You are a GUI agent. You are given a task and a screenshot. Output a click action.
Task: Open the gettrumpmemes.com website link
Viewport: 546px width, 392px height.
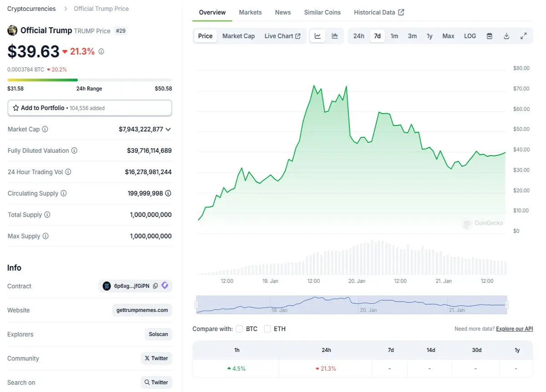coord(142,310)
